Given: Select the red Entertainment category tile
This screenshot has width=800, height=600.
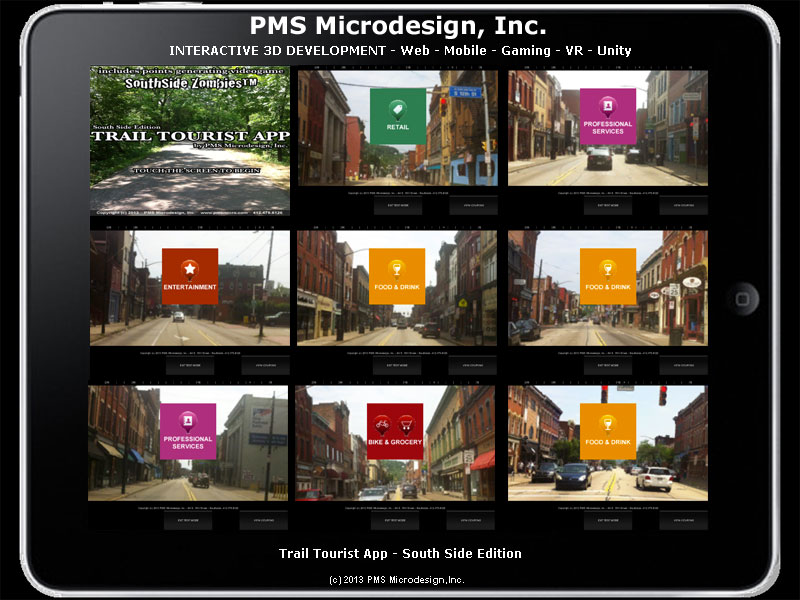Looking at the screenshot, I should point(190,276).
